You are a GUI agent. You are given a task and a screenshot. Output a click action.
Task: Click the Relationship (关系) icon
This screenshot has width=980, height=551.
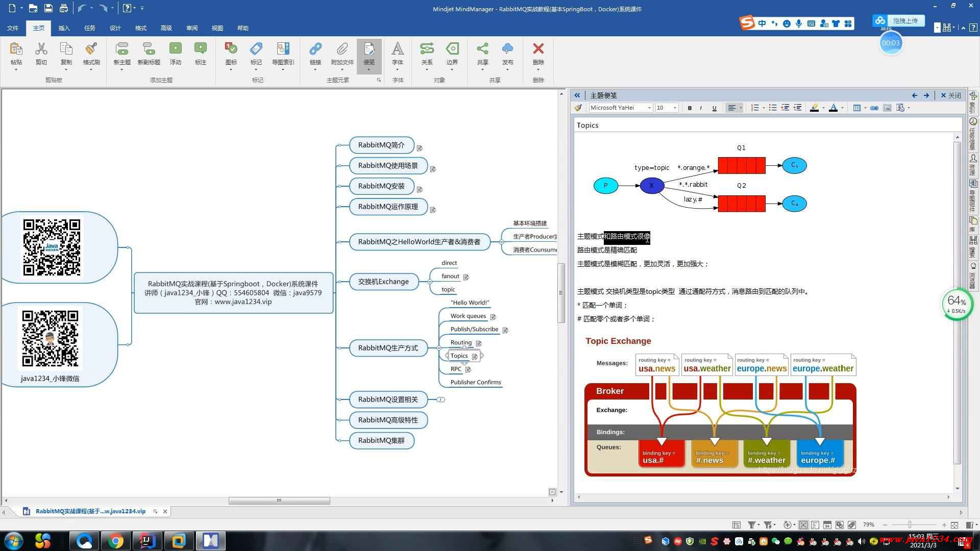pos(427,49)
